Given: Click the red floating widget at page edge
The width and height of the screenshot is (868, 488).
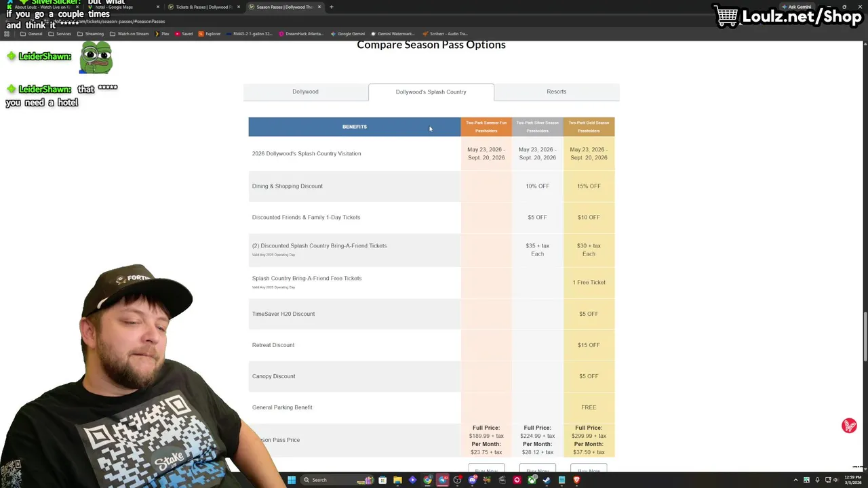Looking at the screenshot, I should click(849, 426).
